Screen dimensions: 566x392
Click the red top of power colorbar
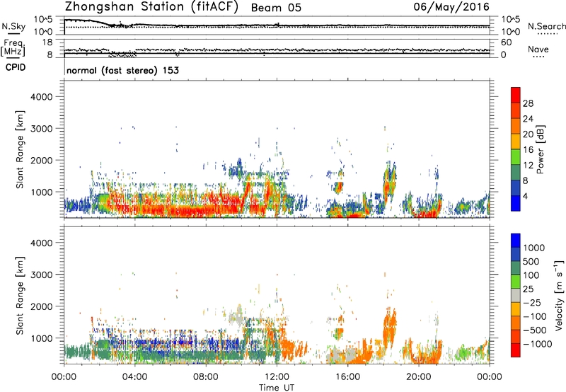tap(516, 95)
